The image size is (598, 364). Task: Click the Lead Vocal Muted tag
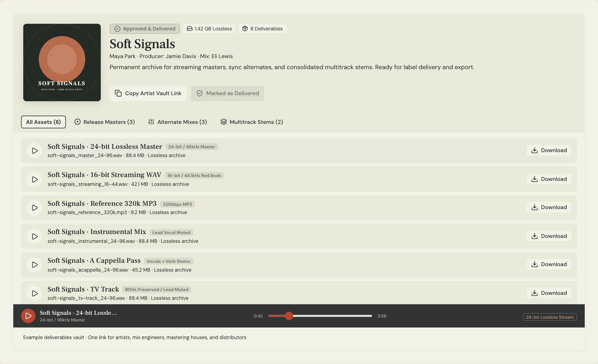tap(171, 232)
